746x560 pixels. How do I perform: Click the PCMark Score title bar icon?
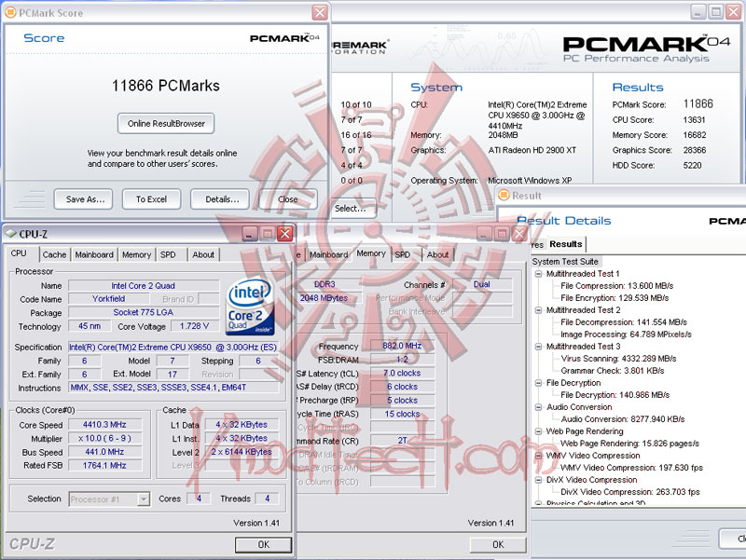(10, 13)
